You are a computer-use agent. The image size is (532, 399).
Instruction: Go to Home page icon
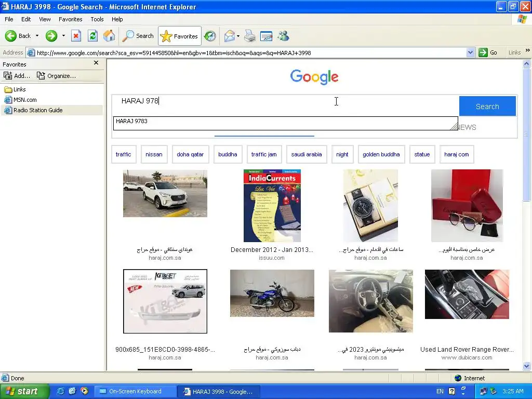point(109,36)
